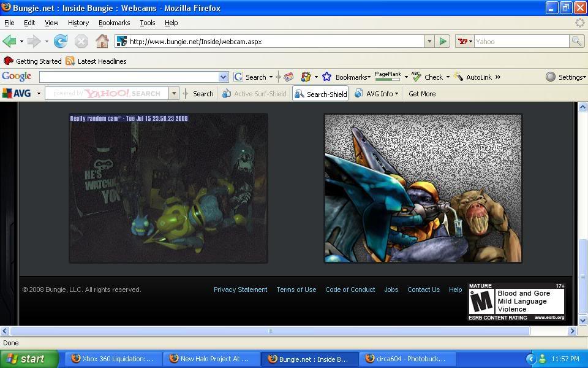588x368 pixels.
Task: Click the Google toolbar bookmarks star icon
Action: click(326, 77)
